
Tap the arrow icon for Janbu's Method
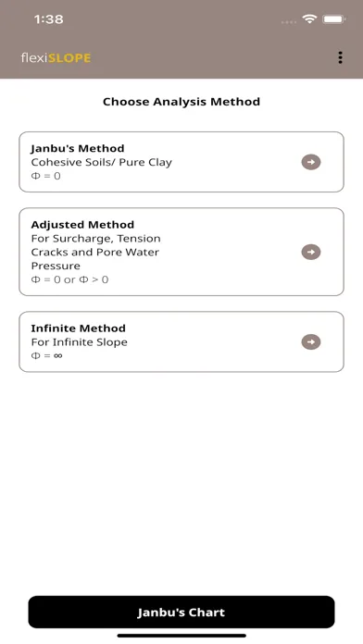point(311,162)
